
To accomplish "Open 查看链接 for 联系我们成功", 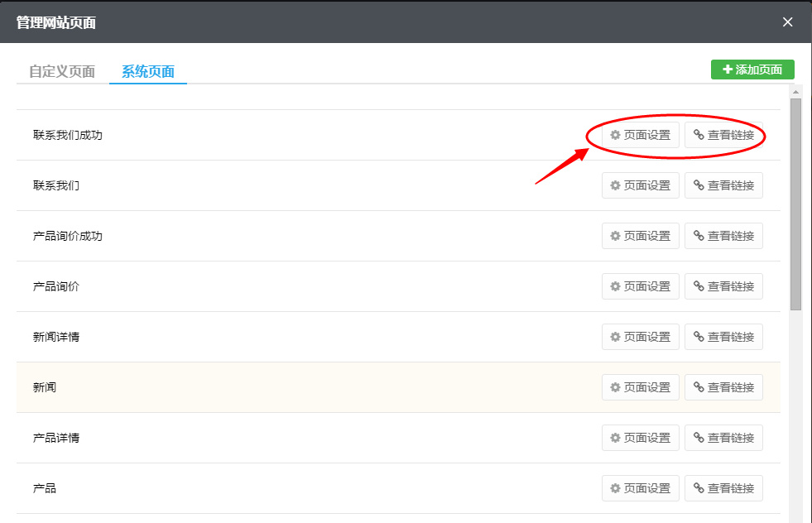I will (723, 135).
